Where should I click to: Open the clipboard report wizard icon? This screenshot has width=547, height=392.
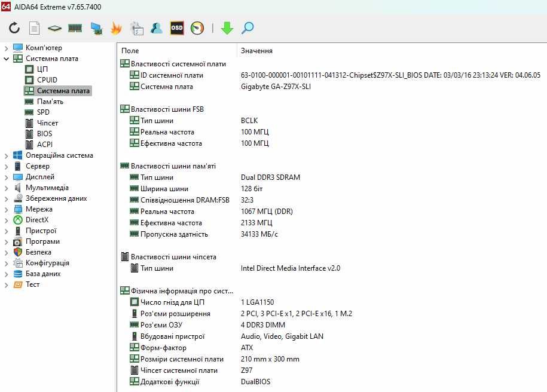coord(137,29)
